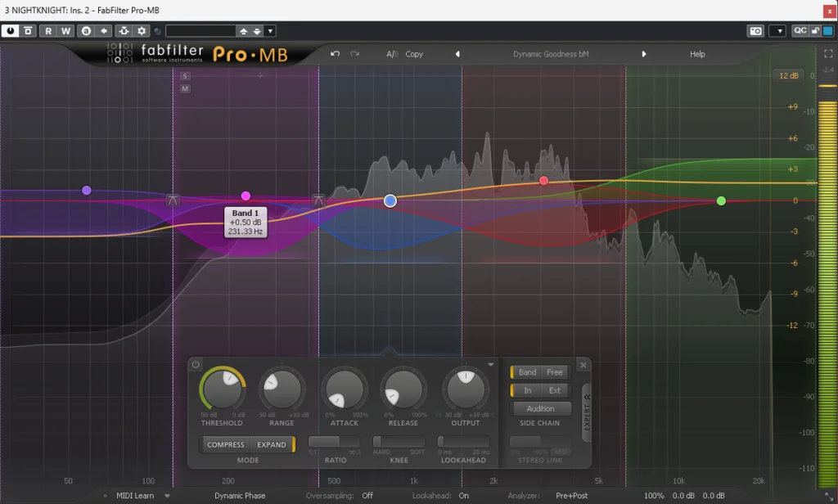Click the bypass effect icon

pyautogui.click(x=29, y=31)
